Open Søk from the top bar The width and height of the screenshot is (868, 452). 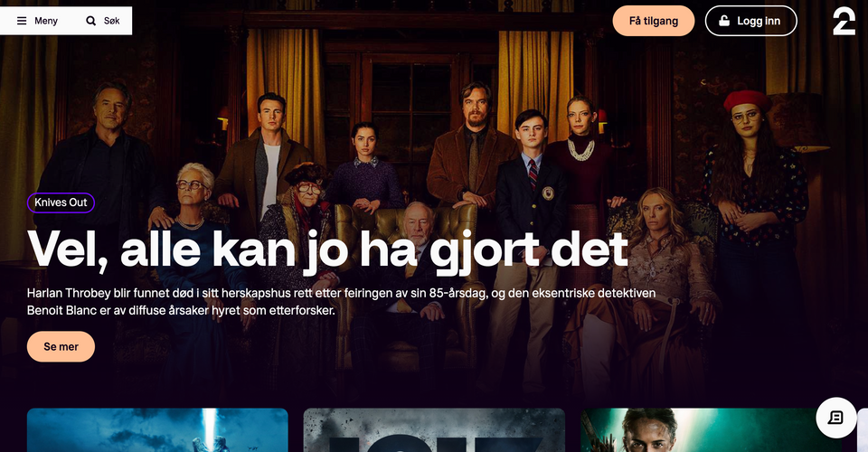tap(112, 21)
